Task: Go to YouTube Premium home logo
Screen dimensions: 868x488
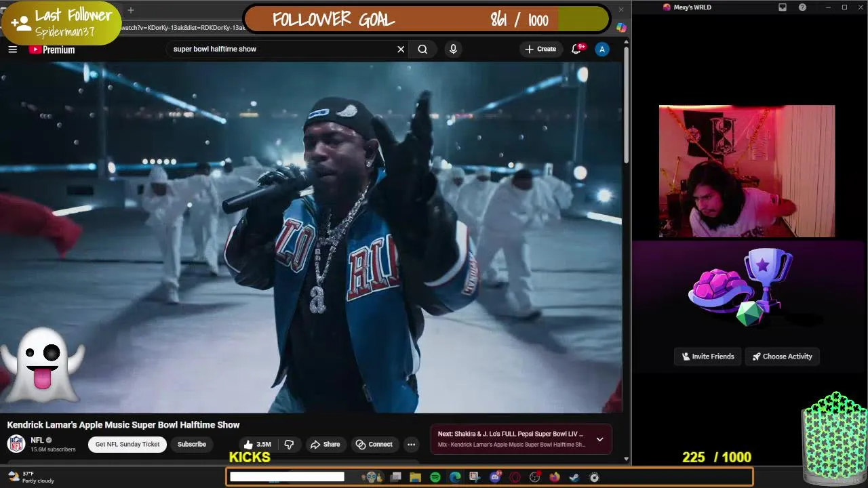Action: 52,49
